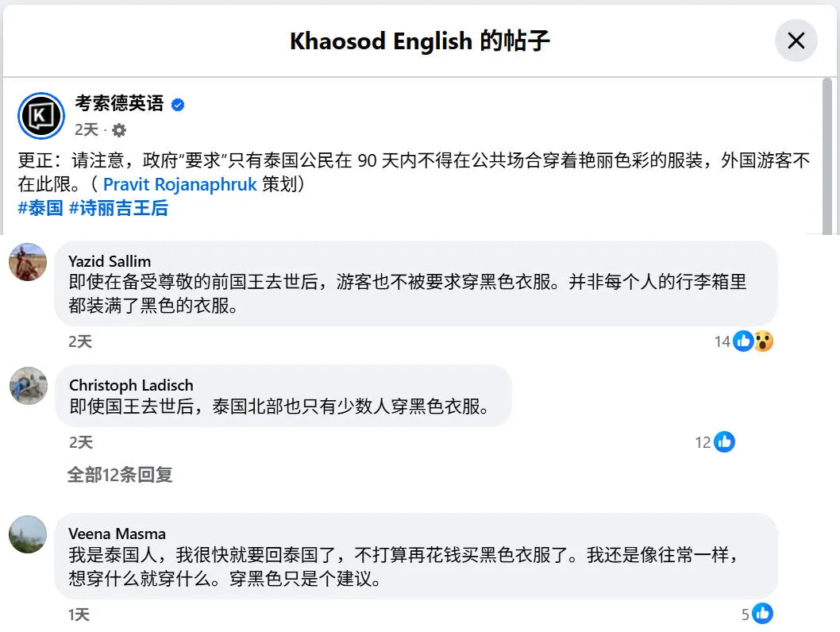The image size is (840, 632).
Task: Click the post scrollbar on the right
Action: (x=827, y=159)
